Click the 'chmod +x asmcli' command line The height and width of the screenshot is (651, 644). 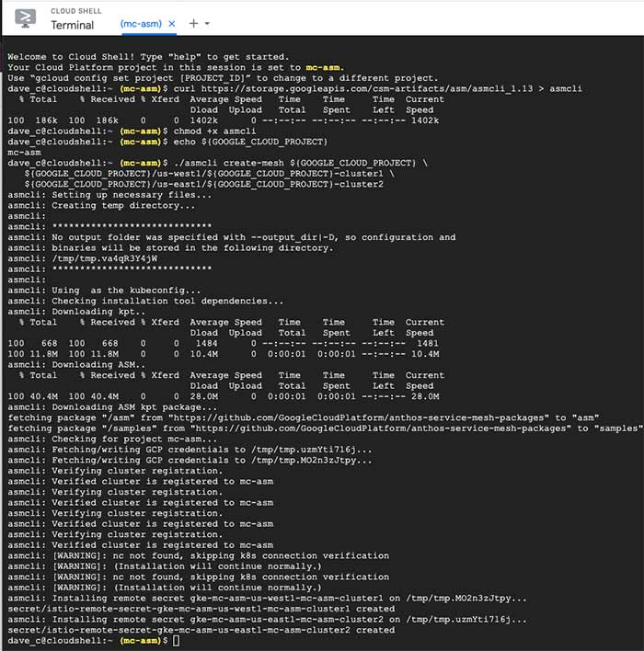(132, 131)
